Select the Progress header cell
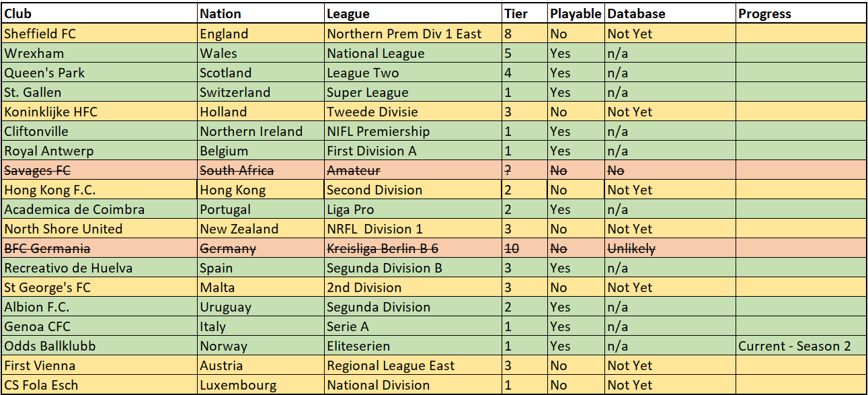The width and height of the screenshot is (868, 395). [x=801, y=14]
